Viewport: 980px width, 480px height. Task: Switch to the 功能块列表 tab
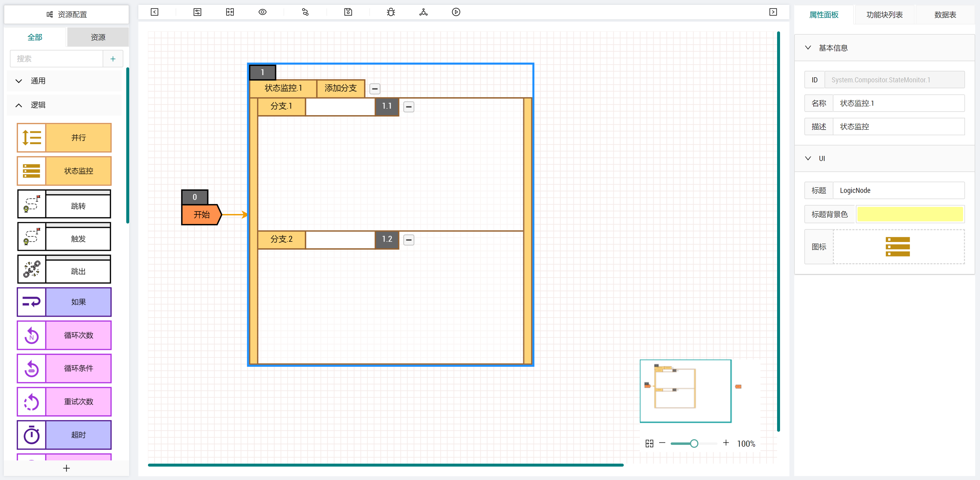[x=884, y=15]
